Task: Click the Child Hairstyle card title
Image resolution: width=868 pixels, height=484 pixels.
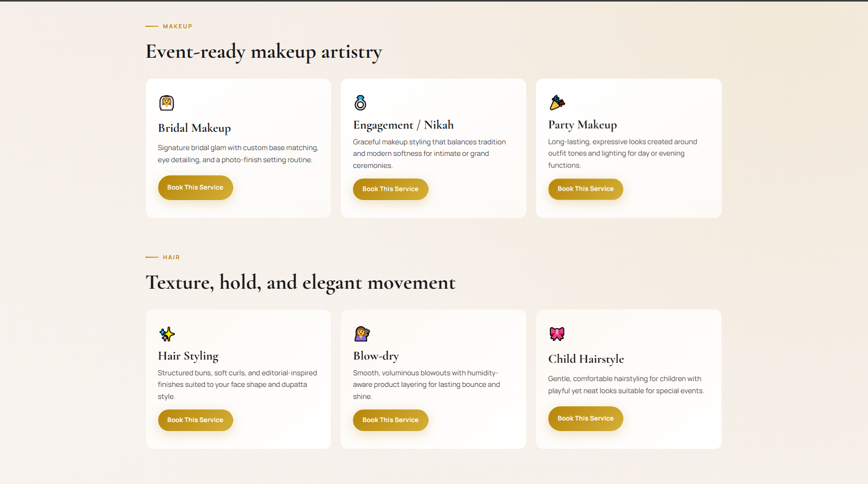Action: tap(586, 359)
